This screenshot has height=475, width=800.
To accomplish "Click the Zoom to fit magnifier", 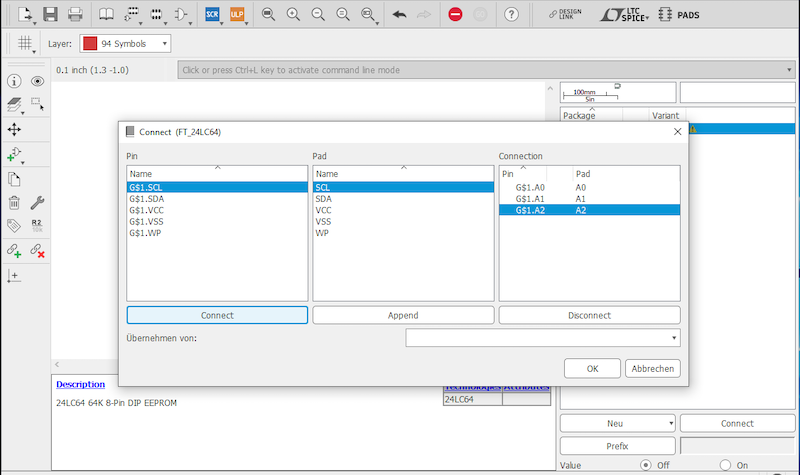I will (268, 14).
